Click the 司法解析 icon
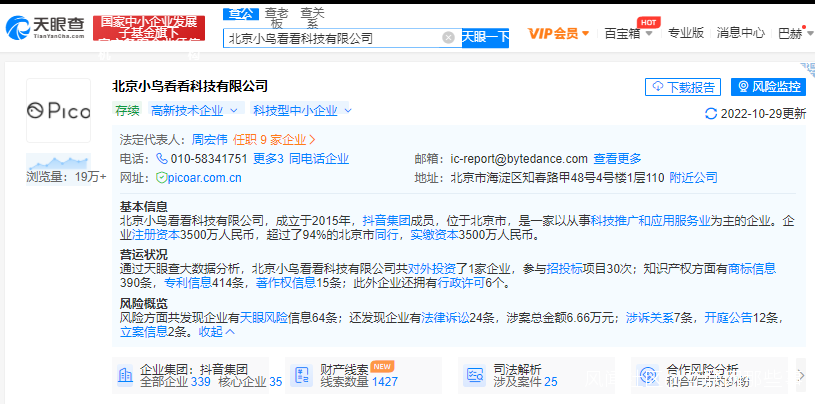 point(475,375)
